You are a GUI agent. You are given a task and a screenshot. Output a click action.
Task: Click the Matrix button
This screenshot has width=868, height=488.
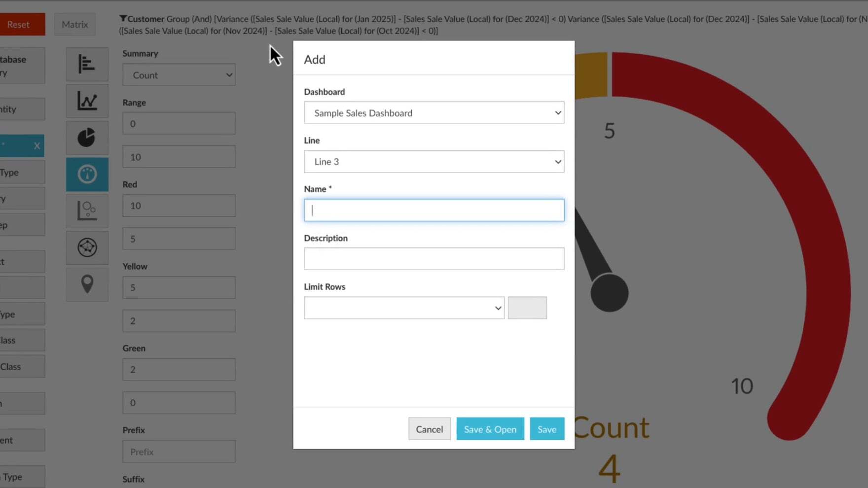[75, 24]
